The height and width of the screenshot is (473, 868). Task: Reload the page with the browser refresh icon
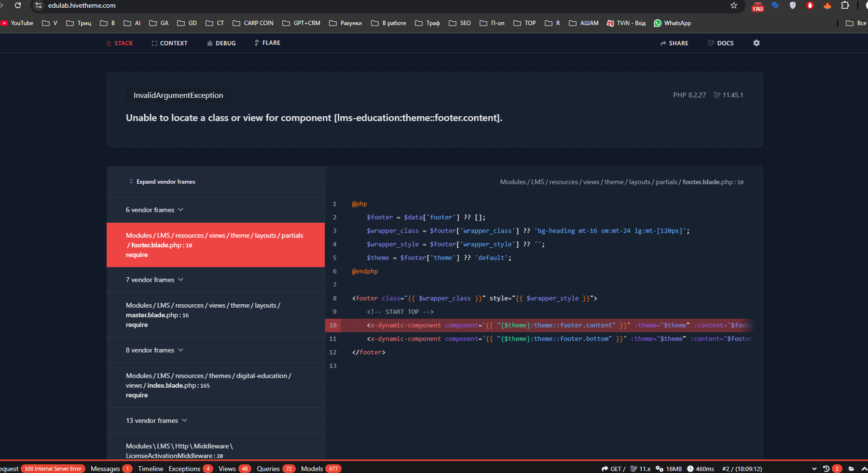[18, 5]
